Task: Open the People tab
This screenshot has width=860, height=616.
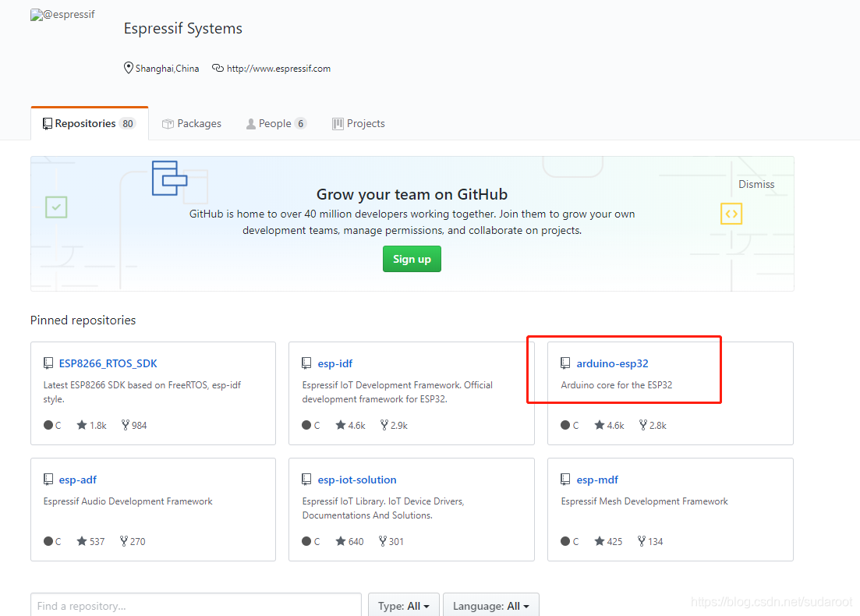Action: pos(276,123)
